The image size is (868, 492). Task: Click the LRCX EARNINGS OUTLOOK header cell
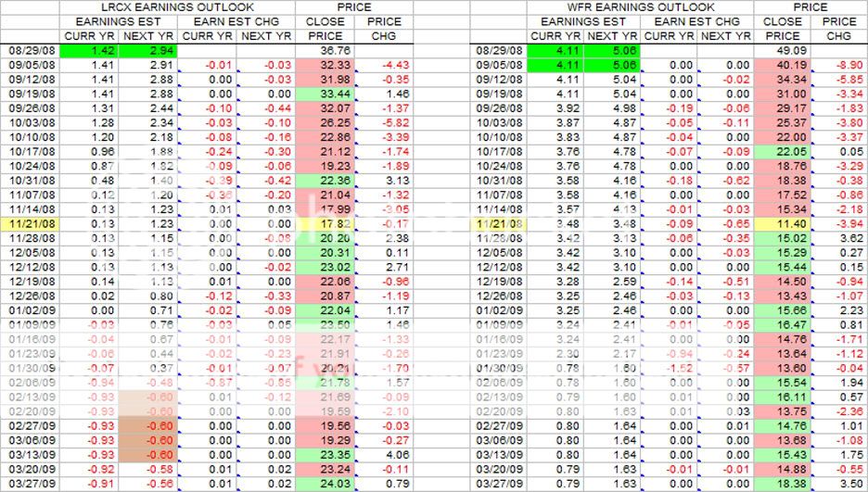click(x=176, y=7)
